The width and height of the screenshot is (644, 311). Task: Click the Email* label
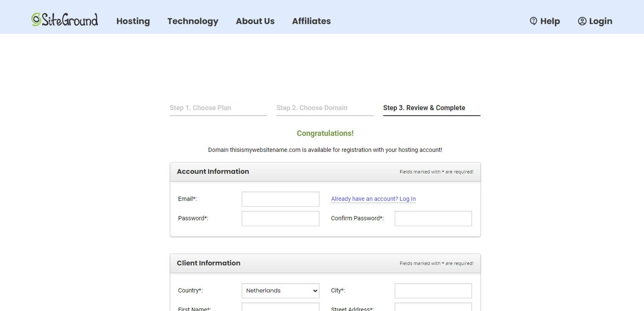tap(188, 199)
